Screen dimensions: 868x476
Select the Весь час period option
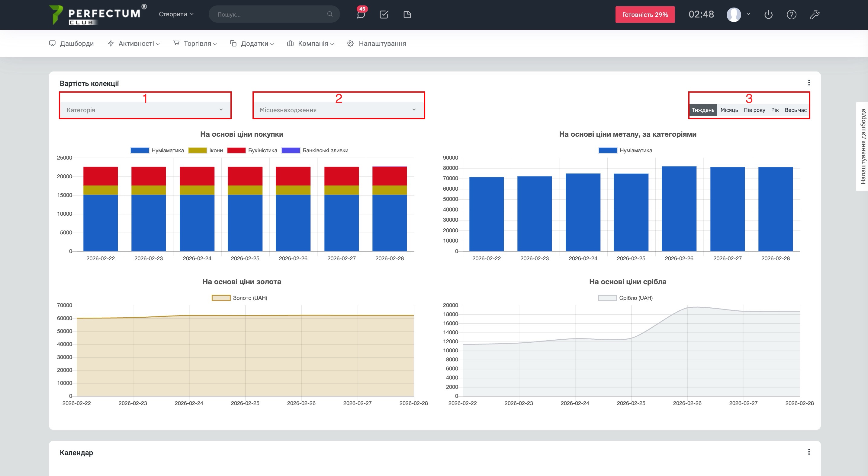[795, 110]
